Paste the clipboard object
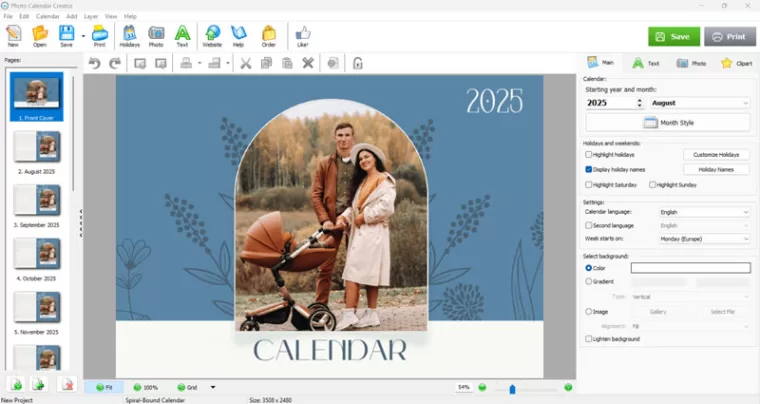 point(287,63)
